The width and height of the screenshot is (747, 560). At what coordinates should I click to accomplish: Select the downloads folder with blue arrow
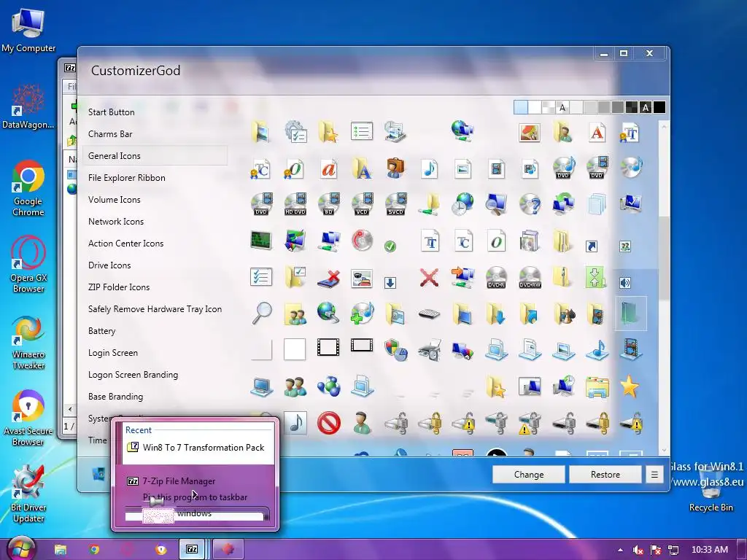(x=496, y=314)
